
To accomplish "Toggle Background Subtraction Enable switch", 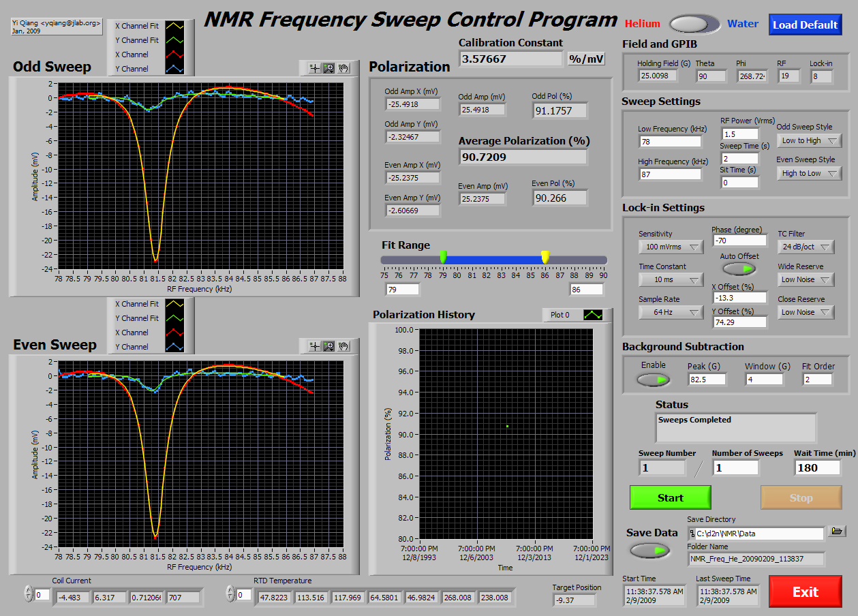I will pyautogui.click(x=654, y=380).
